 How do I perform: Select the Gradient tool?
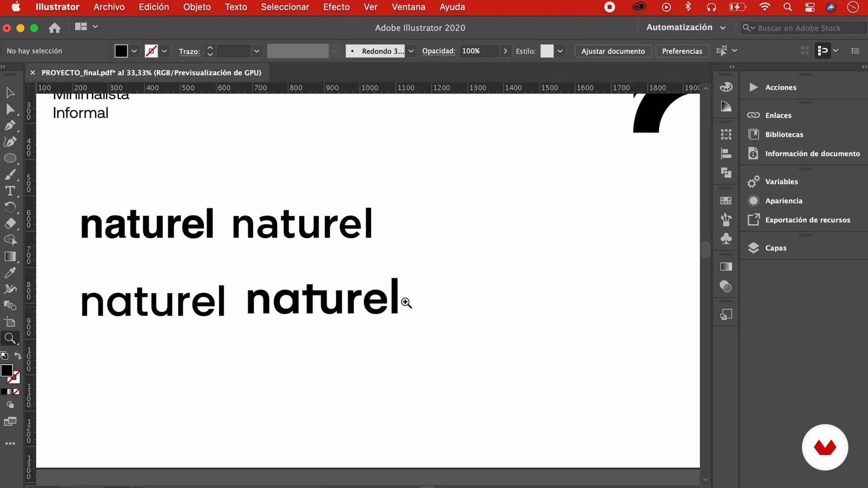[10, 256]
